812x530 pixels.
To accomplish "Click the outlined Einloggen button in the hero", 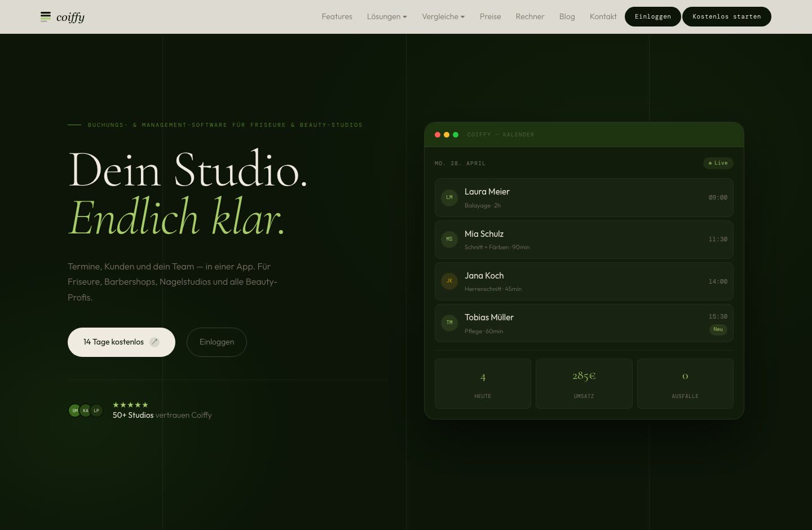I will (x=217, y=342).
